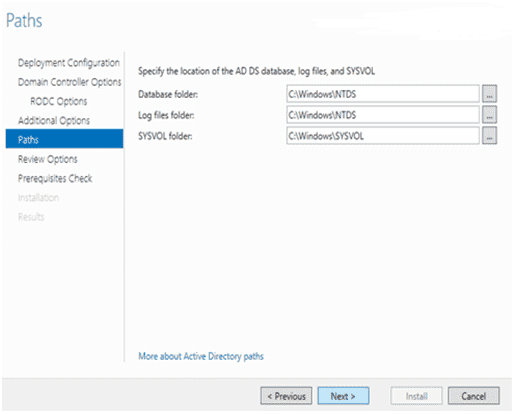This screenshot has height=414, width=516.
Task: Click into the Database folder path field
Action: tap(383, 94)
